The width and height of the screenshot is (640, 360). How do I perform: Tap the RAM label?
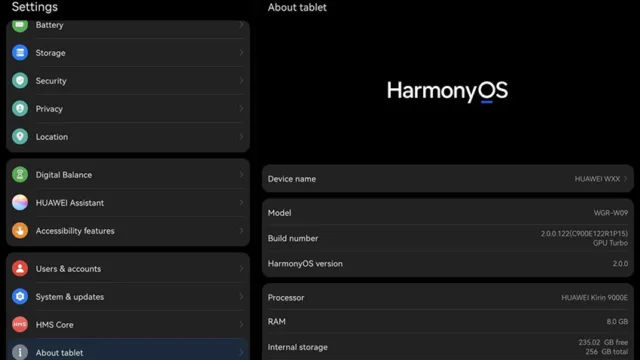[x=277, y=322]
